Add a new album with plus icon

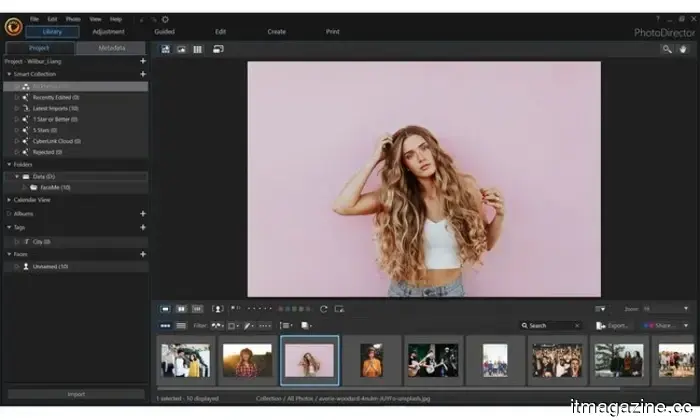[143, 214]
